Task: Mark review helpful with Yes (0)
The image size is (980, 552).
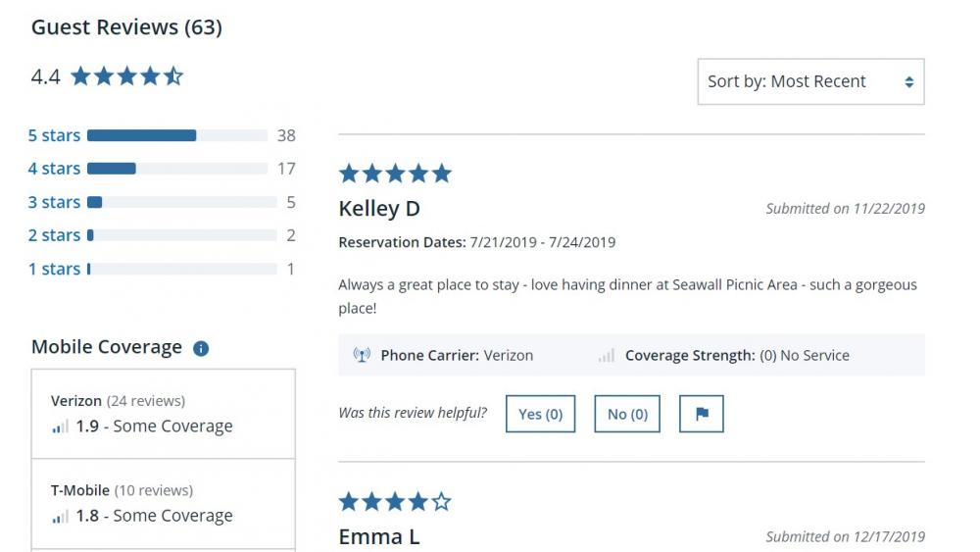Action: click(x=541, y=414)
